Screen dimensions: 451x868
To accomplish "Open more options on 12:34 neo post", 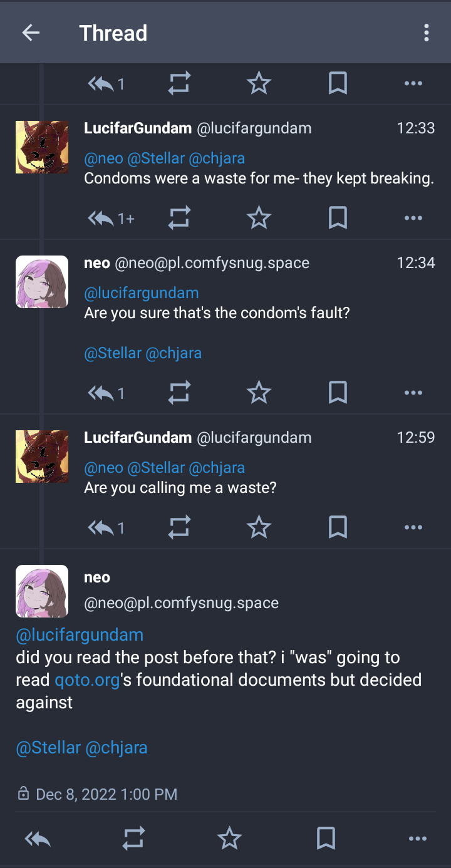I will click(x=413, y=393).
